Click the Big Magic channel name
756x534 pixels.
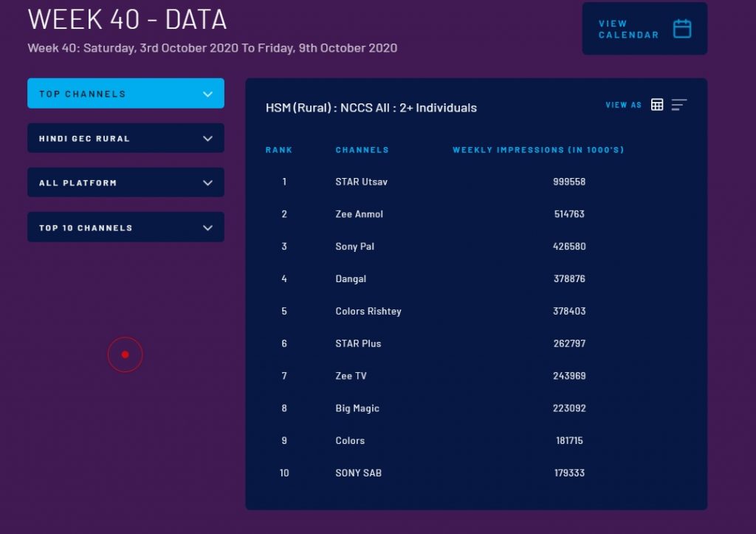click(x=357, y=408)
